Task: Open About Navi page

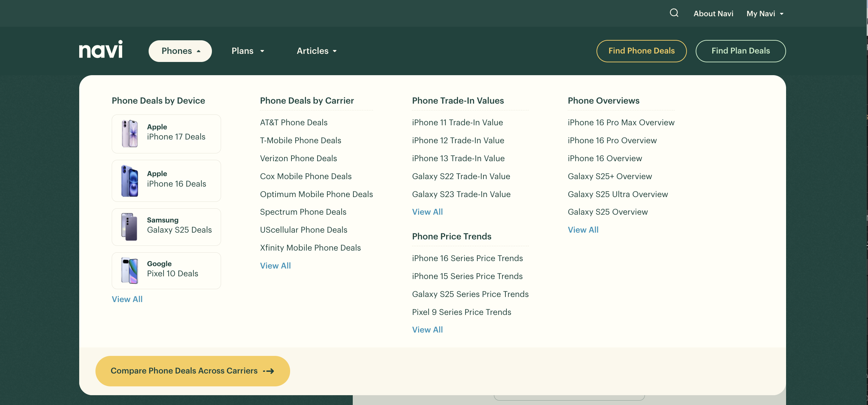Action: click(713, 14)
